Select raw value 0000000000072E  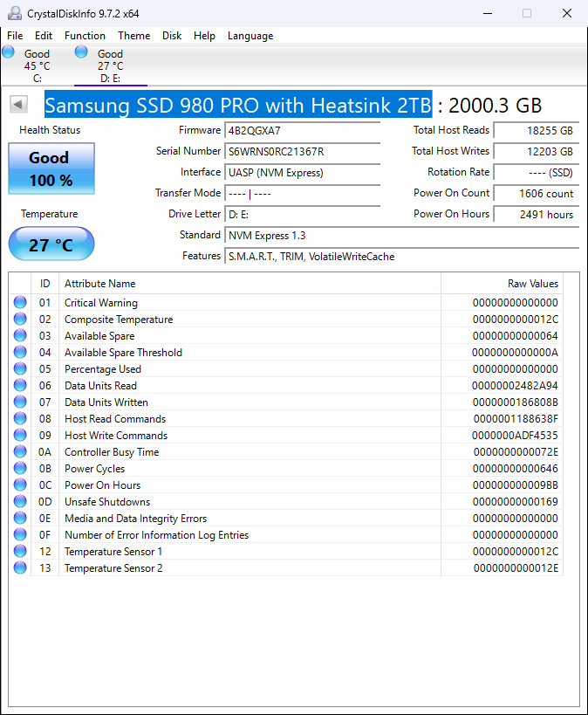pos(516,452)
